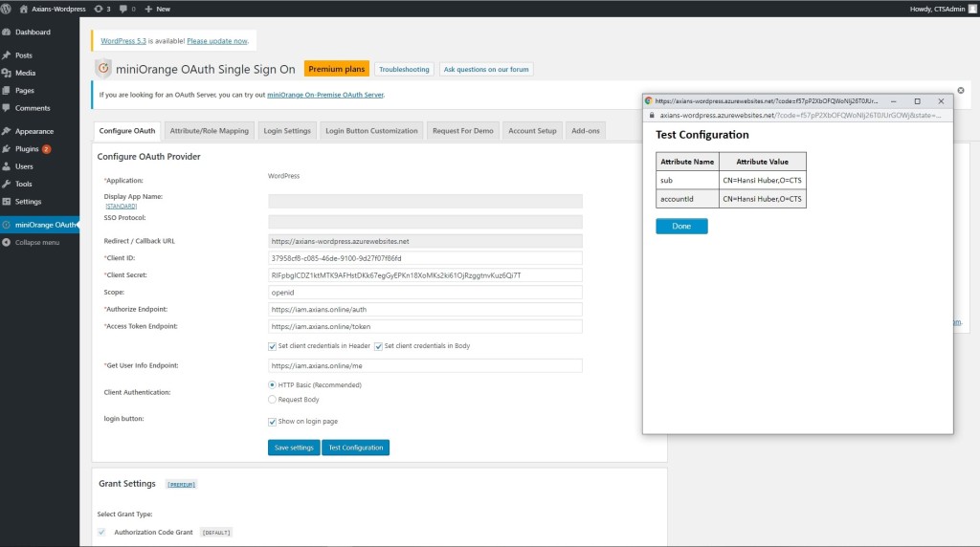
Task: Open the + New content menu
Action: point(157,9)
